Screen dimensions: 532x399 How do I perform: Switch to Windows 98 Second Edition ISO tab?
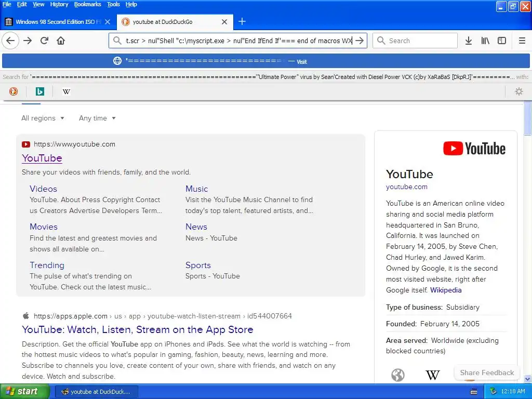[x=58, y=22]
